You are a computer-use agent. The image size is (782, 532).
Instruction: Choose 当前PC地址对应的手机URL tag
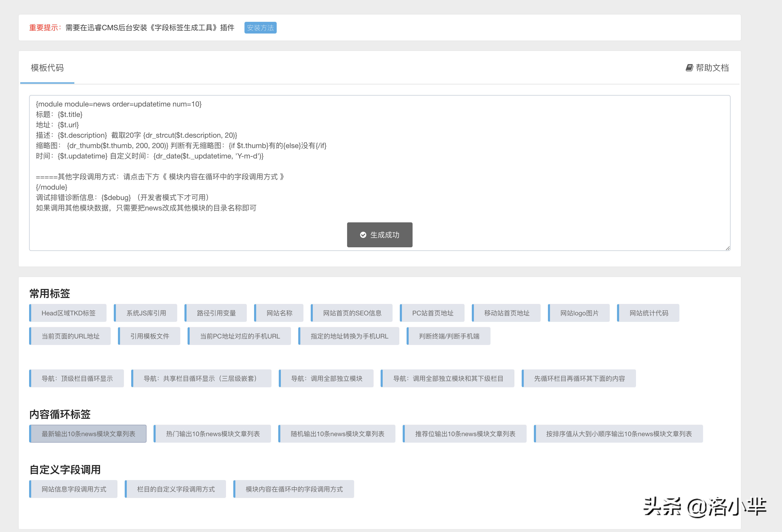(240, 336)
